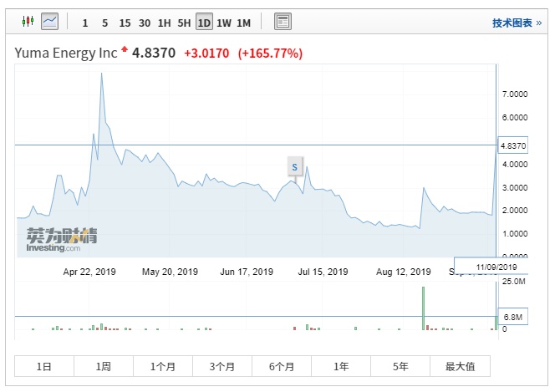Image resolution: width=555 pixels, height=392 pixels.
Task: Choose the 15-minute interval
Action: pos(125,23)
